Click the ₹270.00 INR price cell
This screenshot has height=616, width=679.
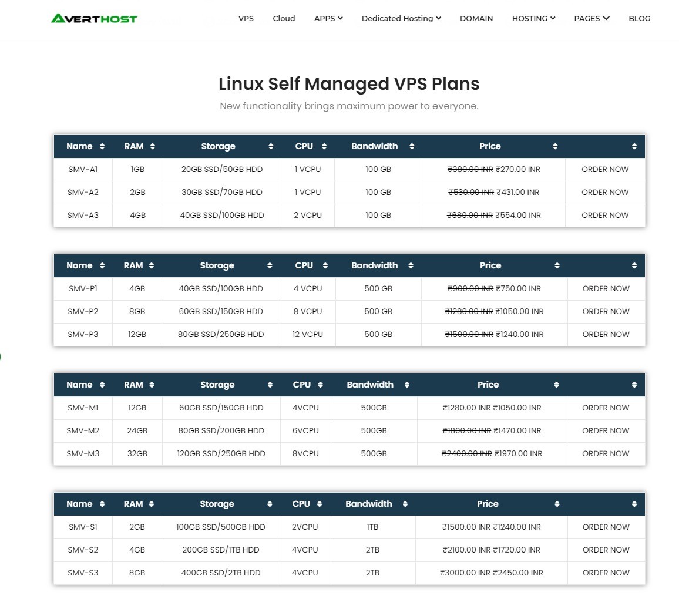point(493,169)
